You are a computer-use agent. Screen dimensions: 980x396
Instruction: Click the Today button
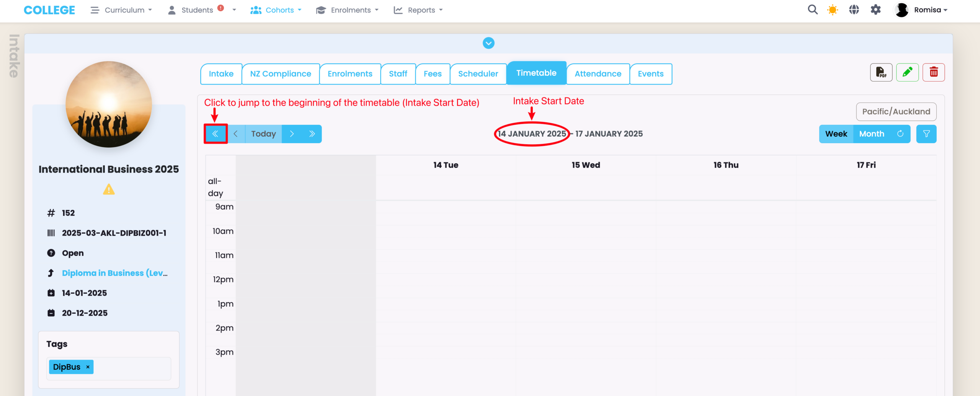click(263, 134)
